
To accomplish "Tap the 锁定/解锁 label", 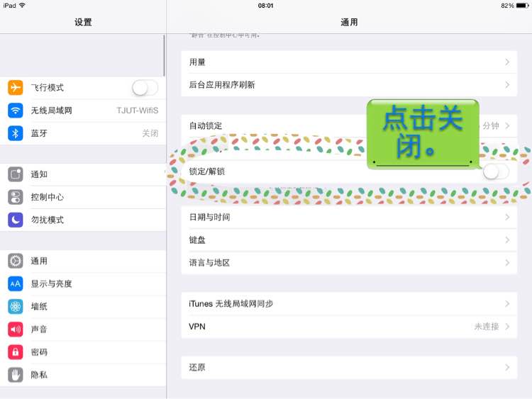I will pos(207,172).
